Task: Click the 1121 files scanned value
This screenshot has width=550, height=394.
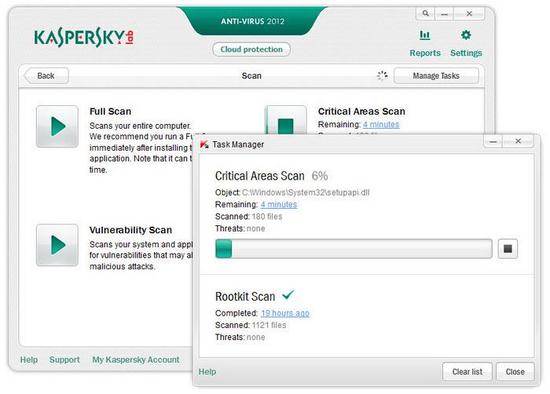Action: (269, 325)
